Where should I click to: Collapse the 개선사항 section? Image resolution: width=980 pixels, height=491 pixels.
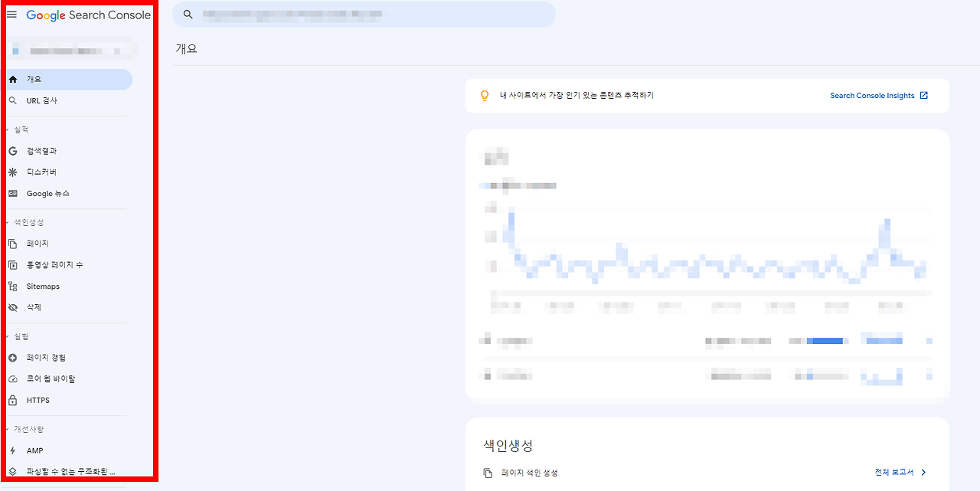tap(24, 429)
